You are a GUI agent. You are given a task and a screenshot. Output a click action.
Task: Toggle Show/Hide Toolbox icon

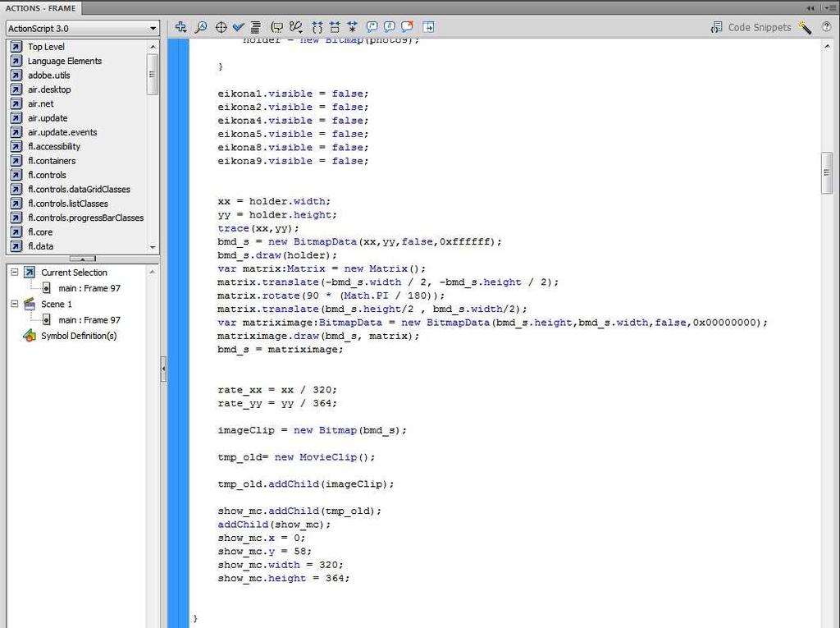coord(428,27)
